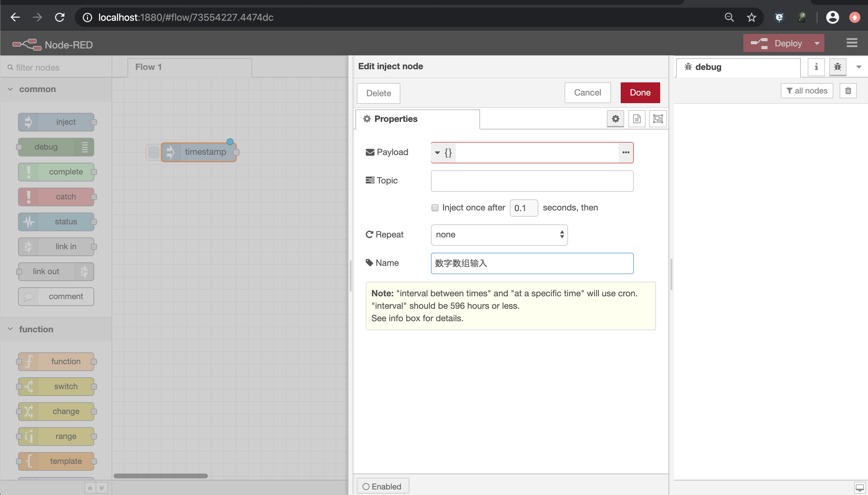Switch to Flow 1 tab
Viewport: 868px width, 495px height.
pos(190,67)
